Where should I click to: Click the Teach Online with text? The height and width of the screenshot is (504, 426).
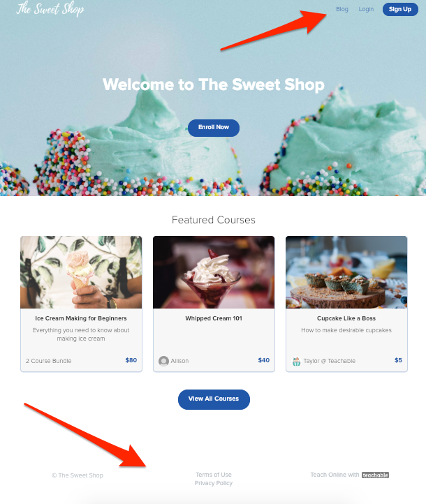point(335,475)
